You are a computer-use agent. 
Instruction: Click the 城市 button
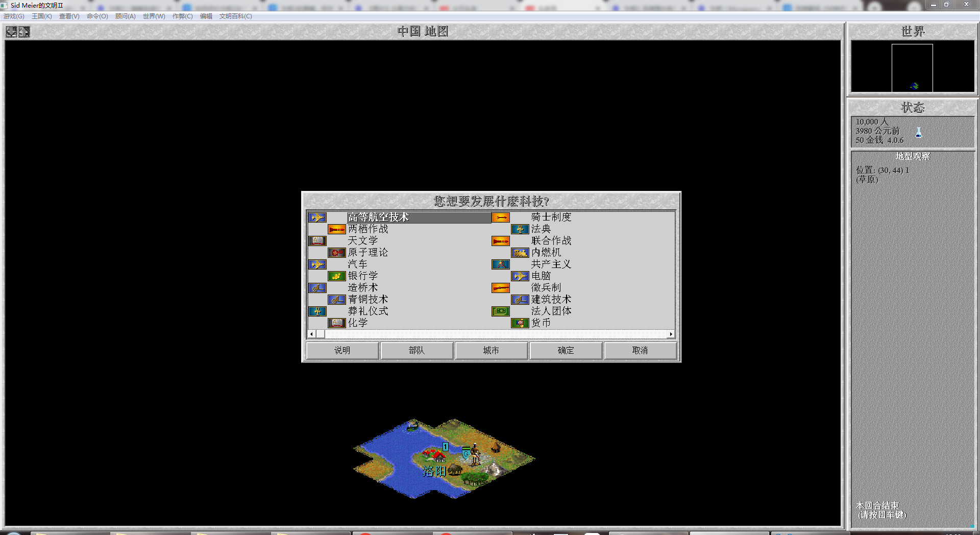click(492, 351)
